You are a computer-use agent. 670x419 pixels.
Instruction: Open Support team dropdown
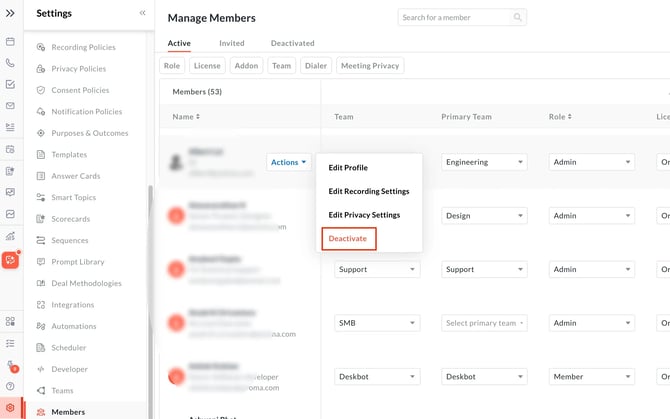point(377,270)
